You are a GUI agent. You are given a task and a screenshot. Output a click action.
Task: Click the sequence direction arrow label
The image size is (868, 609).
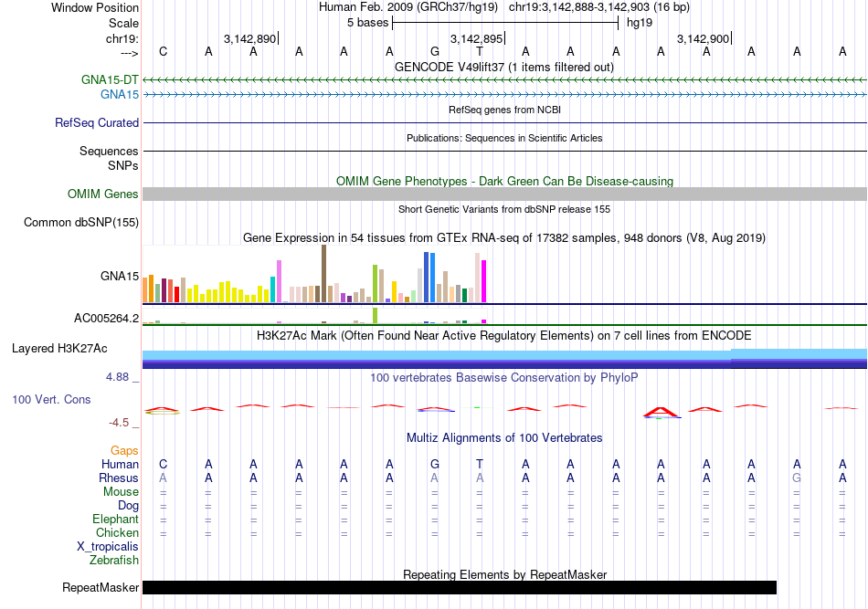coord(130,53)
